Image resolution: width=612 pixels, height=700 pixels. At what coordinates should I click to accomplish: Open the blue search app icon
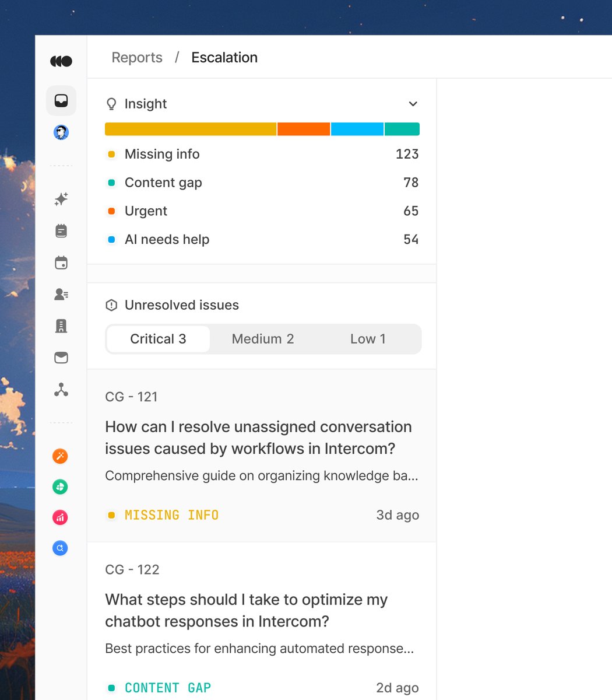60,548
